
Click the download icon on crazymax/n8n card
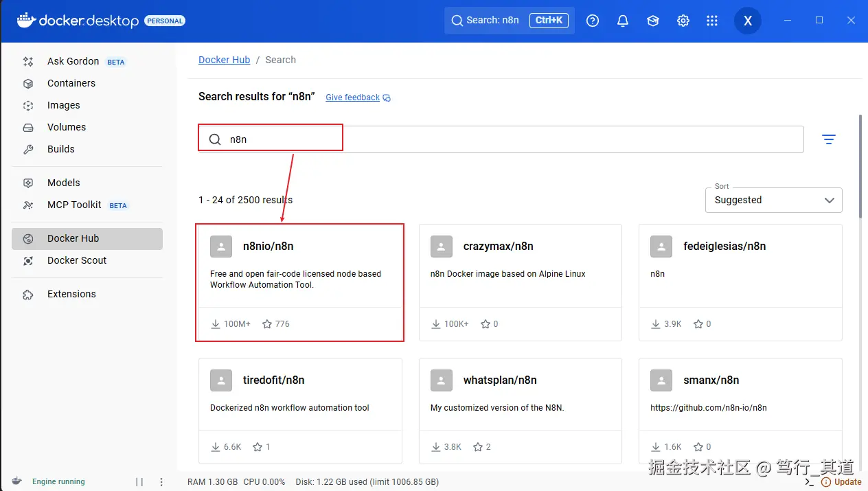tap(435, 324)
